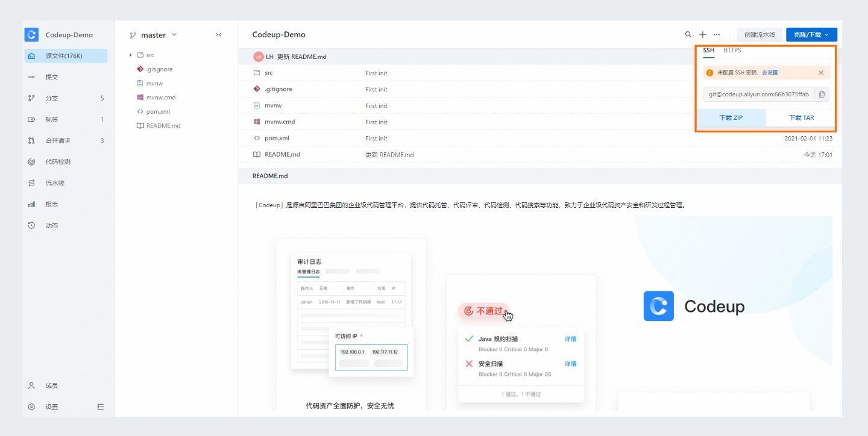This screenshot has width=868, height=436.
Task: Open mvnw in the file list
Action: click(x=273, y=105)
